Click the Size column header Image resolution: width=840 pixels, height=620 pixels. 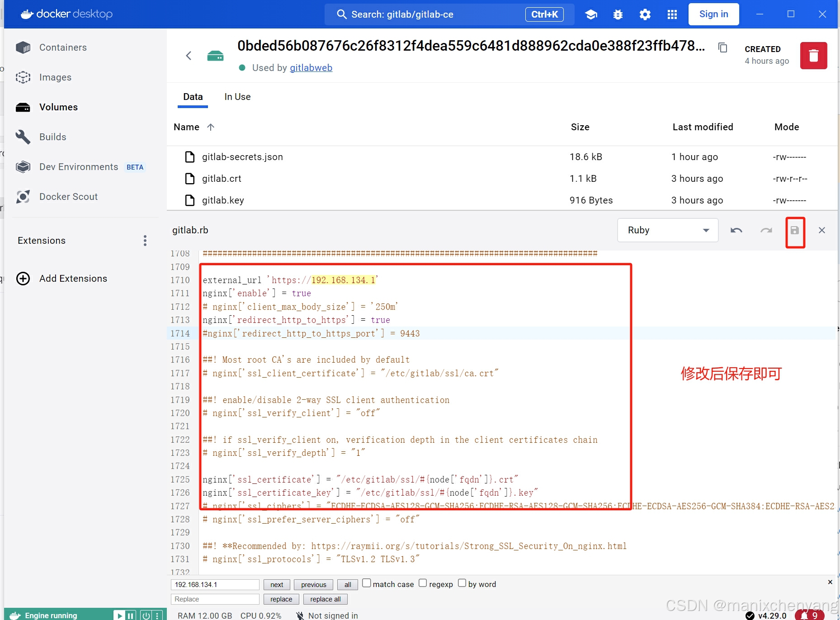(580, 127)
